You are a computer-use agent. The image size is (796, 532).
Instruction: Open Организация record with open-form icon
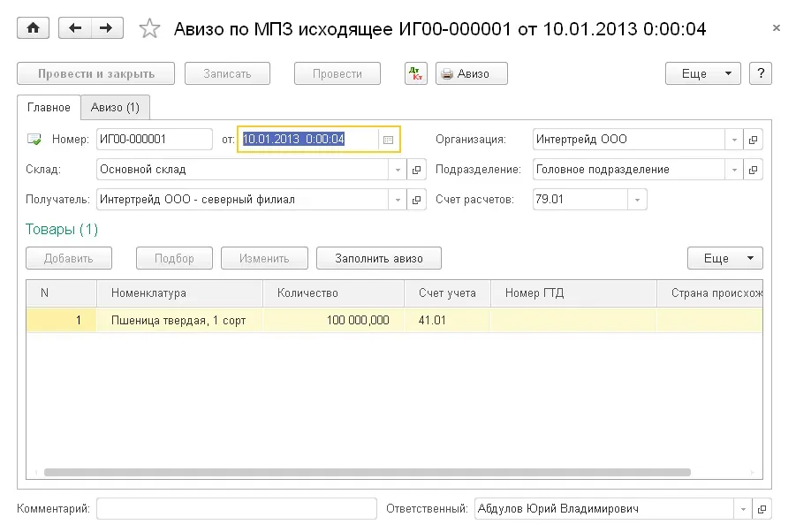pos(754,140)
